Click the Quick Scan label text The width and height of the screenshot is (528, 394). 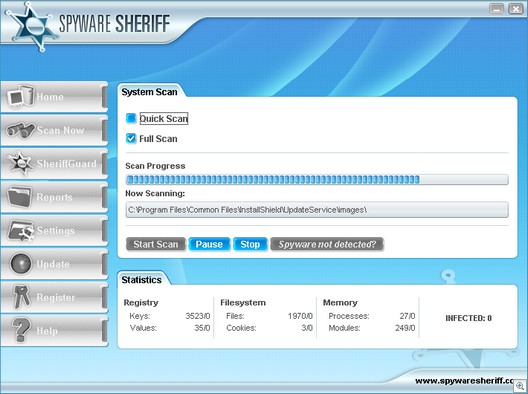(x=164, y=119)
